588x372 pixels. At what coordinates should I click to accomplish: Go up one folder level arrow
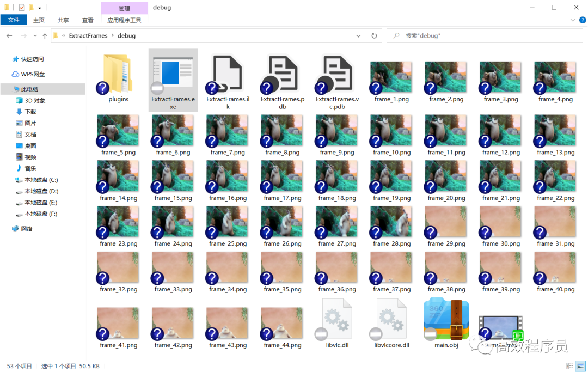45,35
